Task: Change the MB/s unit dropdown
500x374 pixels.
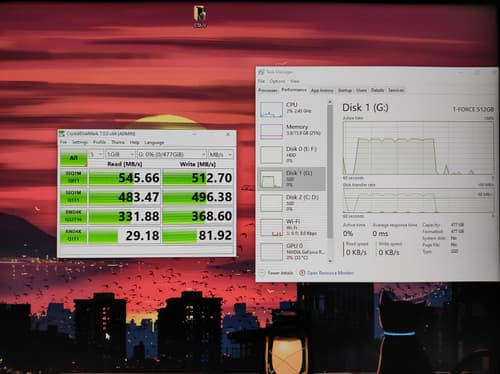Action: [220, 154]
